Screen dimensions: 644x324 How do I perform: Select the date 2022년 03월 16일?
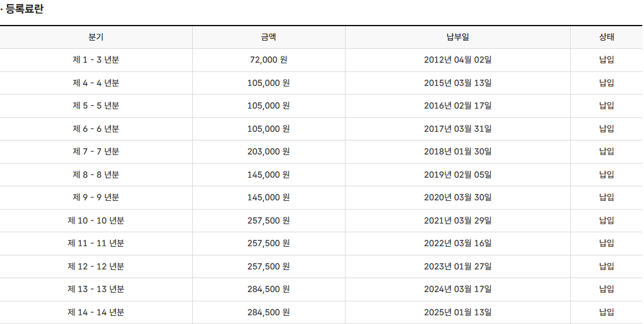point(458,243)
